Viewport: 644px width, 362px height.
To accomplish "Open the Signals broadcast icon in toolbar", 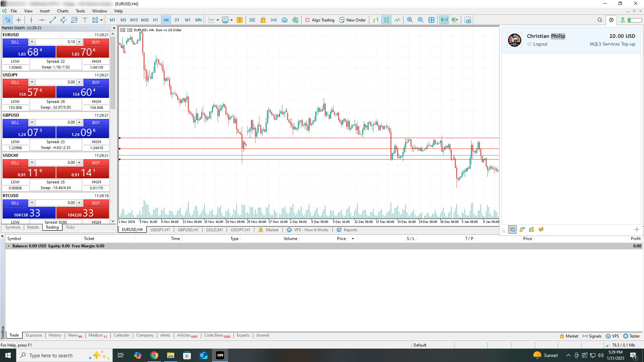I will pos(274,20).
